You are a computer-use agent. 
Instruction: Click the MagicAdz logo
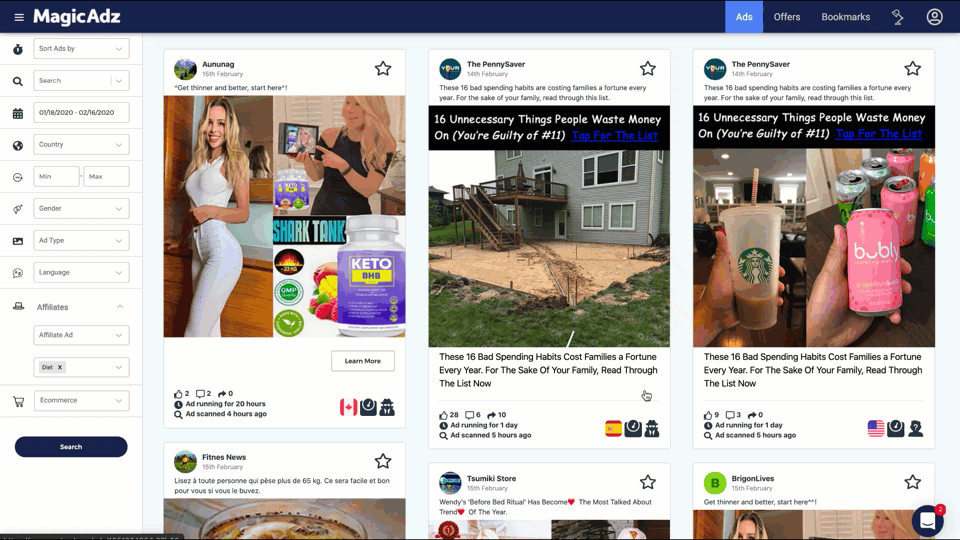77,17
